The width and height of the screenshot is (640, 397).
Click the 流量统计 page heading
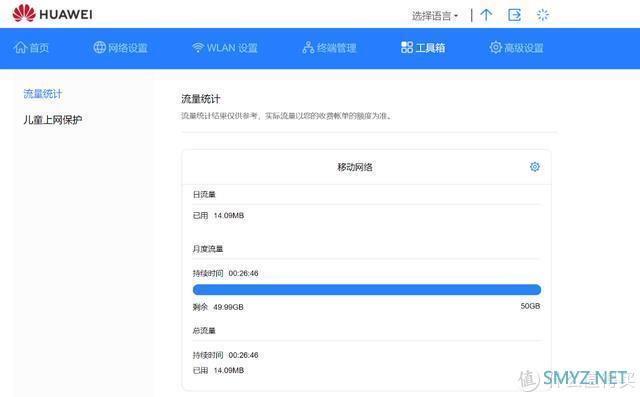coord(201,99)
